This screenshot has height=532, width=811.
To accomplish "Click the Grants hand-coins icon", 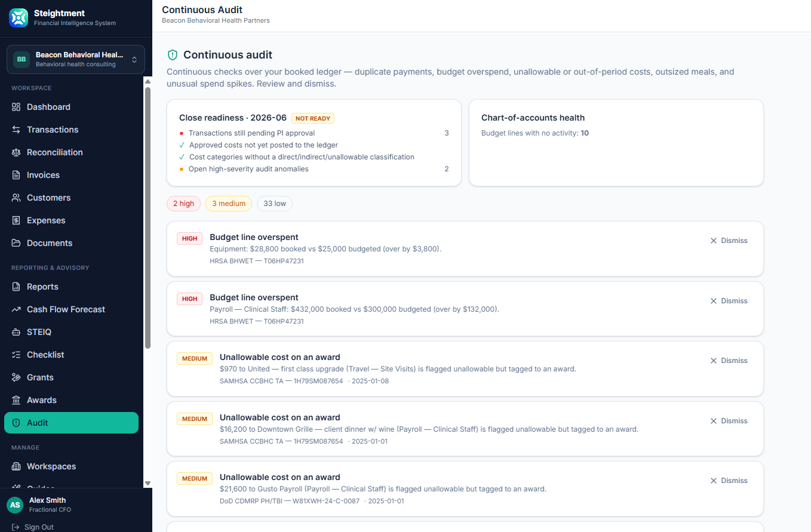I will click(x=16, y=377).
